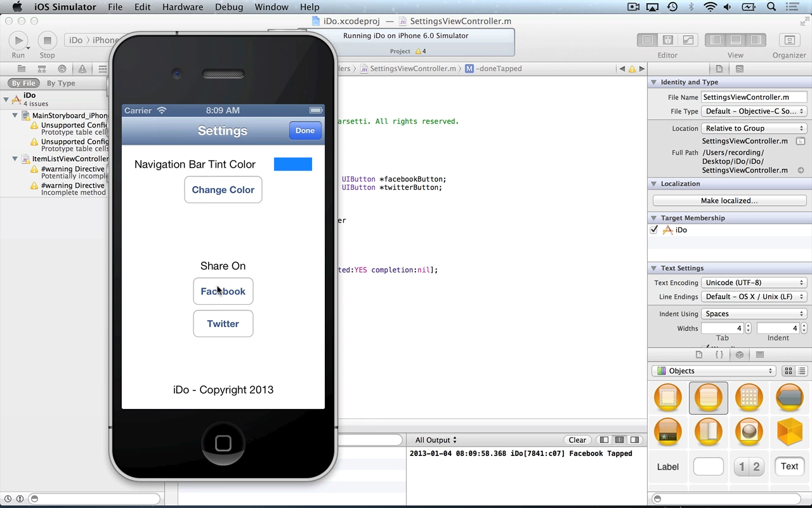
Task: Open the File Template library icon
Action: [699, 355]
